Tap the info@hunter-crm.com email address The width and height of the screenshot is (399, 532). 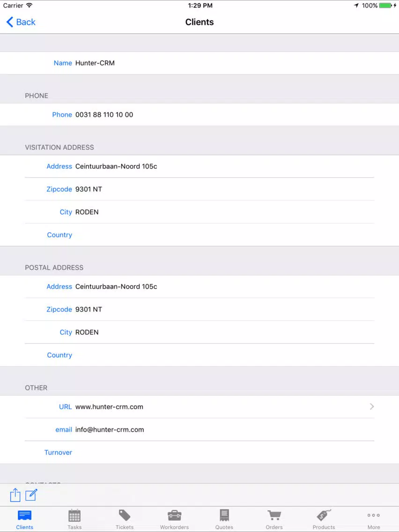110,429
